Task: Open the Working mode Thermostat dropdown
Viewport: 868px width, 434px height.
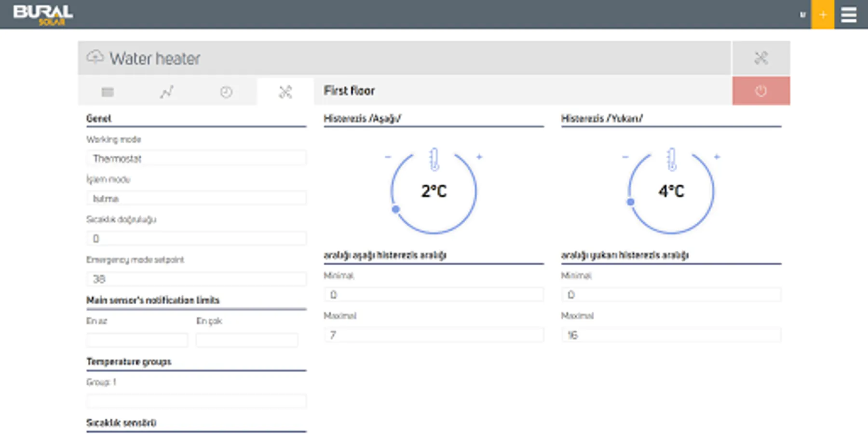Action: [196, 159]
